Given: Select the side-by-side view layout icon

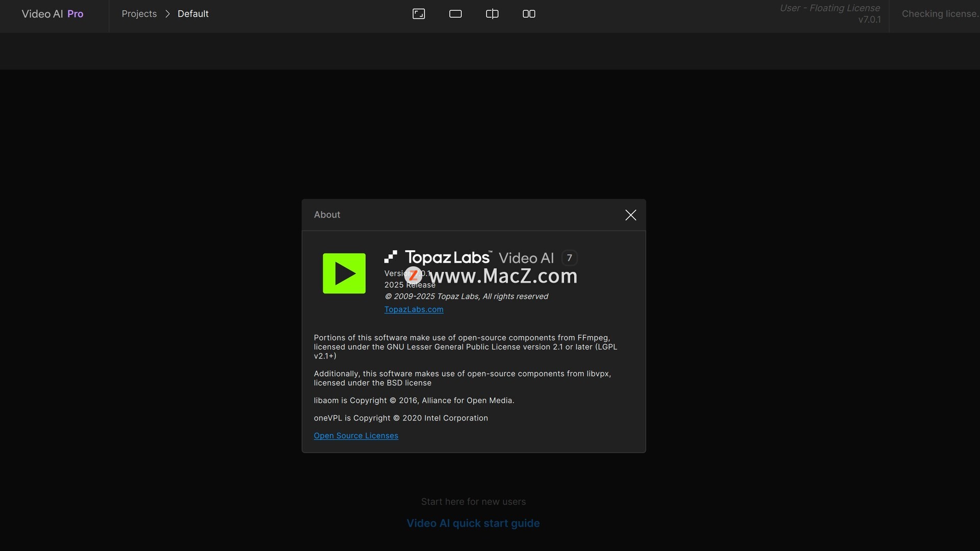Looking at the screenshot, I should click(529, 14).
